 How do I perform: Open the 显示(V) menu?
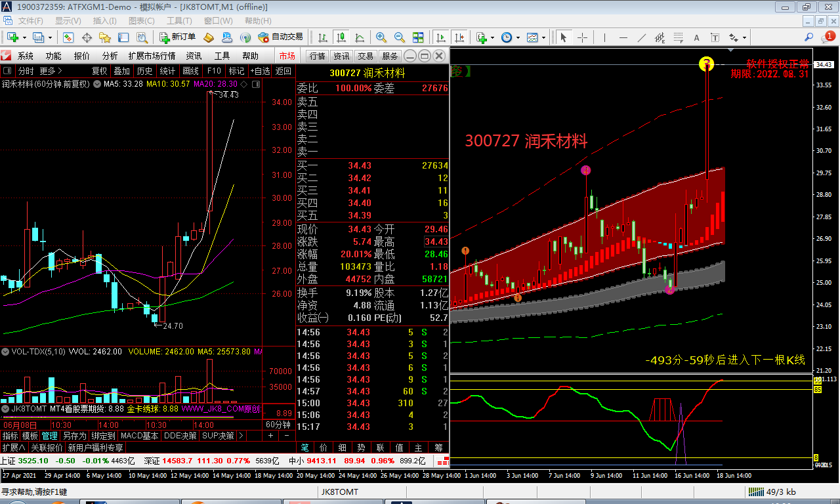coord(68,21)
